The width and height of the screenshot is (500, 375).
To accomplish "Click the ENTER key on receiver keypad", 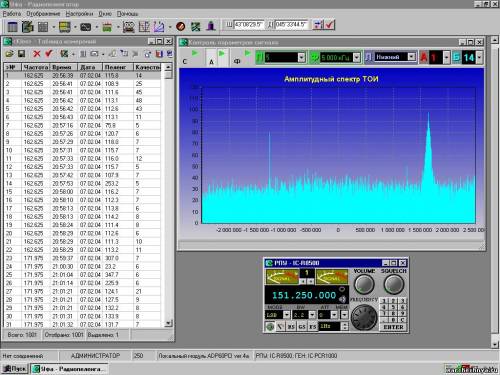I will tap(394, 327).
